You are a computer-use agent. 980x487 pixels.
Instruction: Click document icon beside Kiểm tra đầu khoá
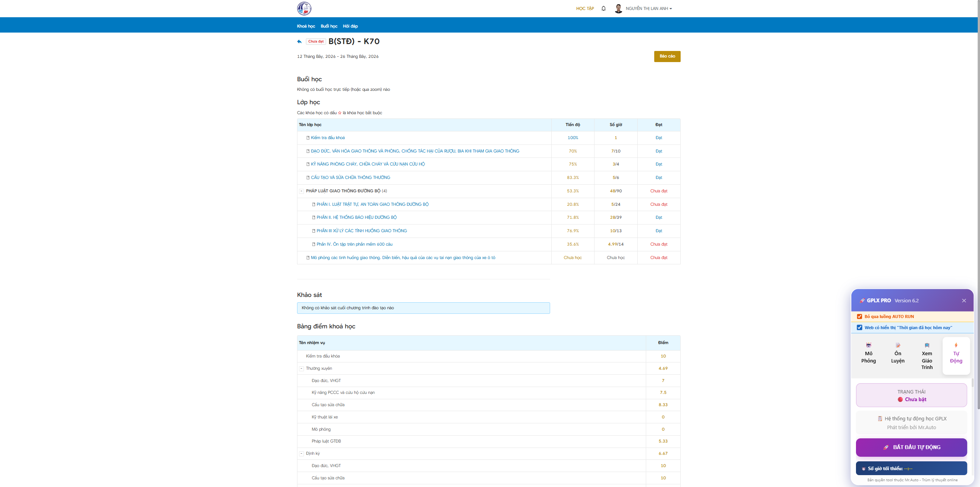[x=308, y=138]
